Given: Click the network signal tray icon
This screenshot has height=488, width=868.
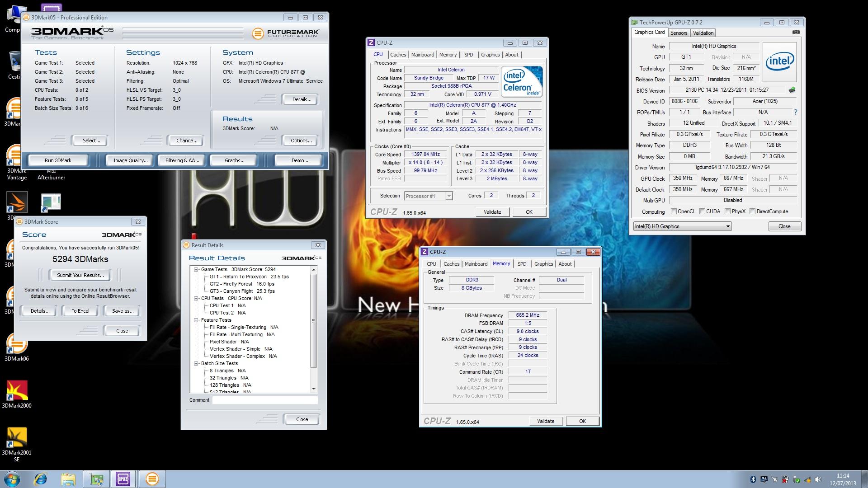Looking at the screenshot, I should click(x=807, y=479).
